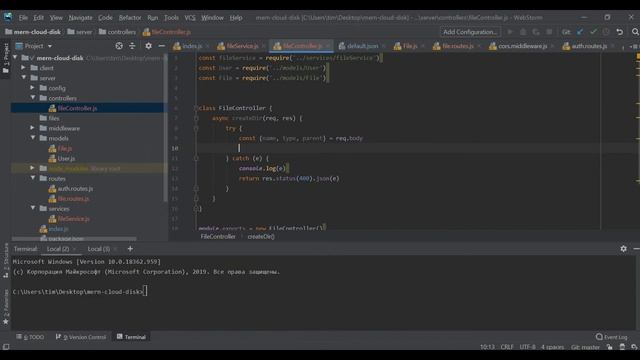Open the Refactor menu
The image size is (640, 360).
pos(130,18)
